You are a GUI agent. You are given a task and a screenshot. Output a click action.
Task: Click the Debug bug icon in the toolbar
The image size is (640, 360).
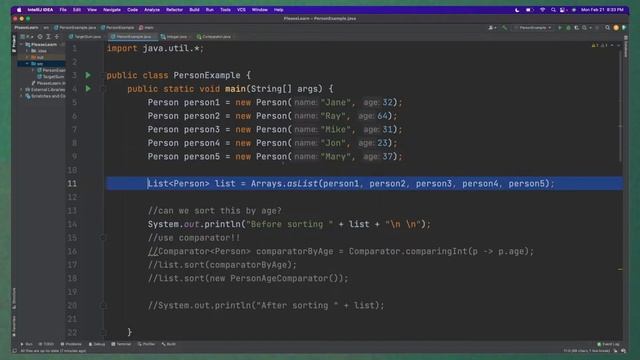click(568, 28)
